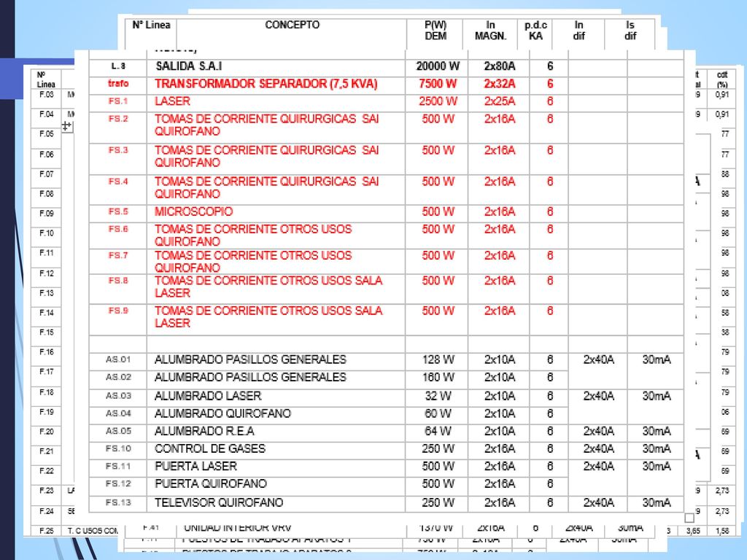Select the 'In MAGN.' column header
The image size is (747, 560).
click(490, 31)
